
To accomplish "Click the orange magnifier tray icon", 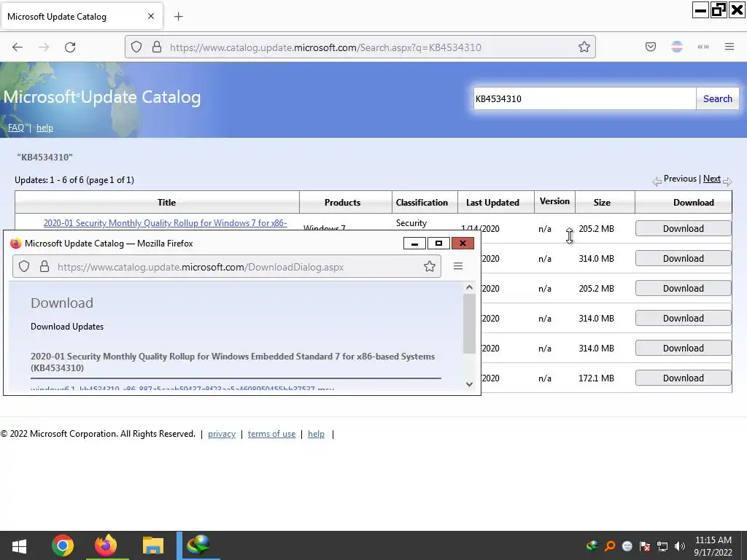I will pyautogui.click(x=610, y=545).
